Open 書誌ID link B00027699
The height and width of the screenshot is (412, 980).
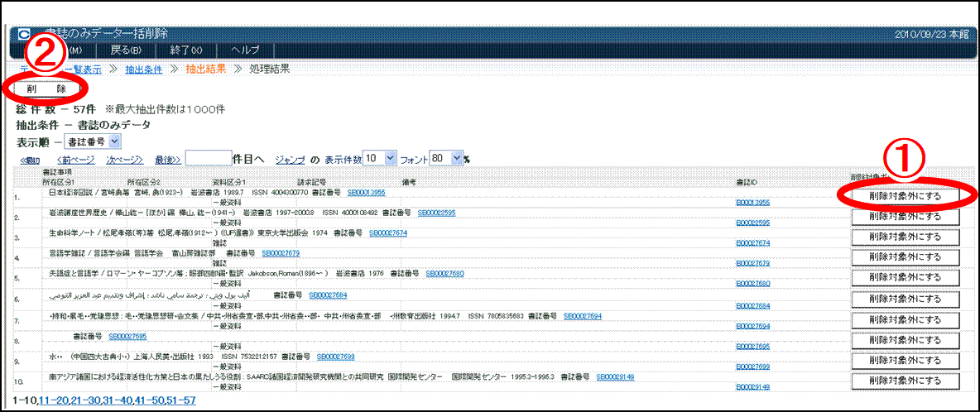[752, 367]
